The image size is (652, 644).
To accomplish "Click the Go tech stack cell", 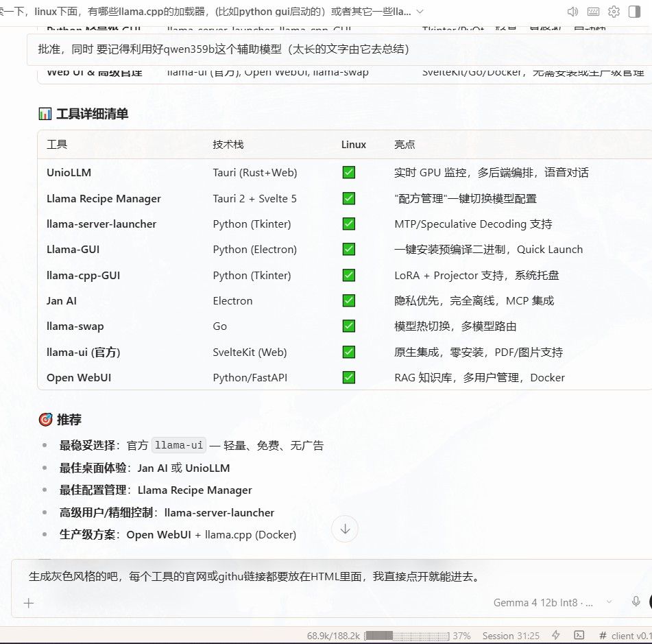I will click(x=220, y=326).
